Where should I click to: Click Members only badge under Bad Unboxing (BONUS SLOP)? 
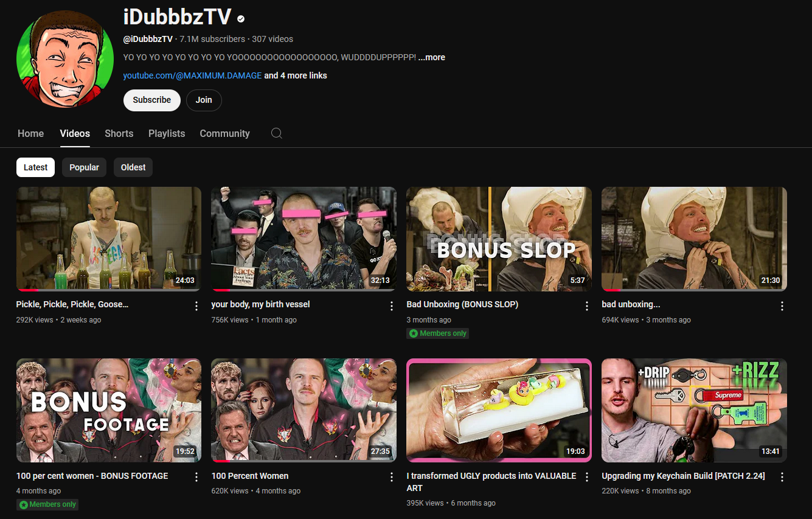438,333
